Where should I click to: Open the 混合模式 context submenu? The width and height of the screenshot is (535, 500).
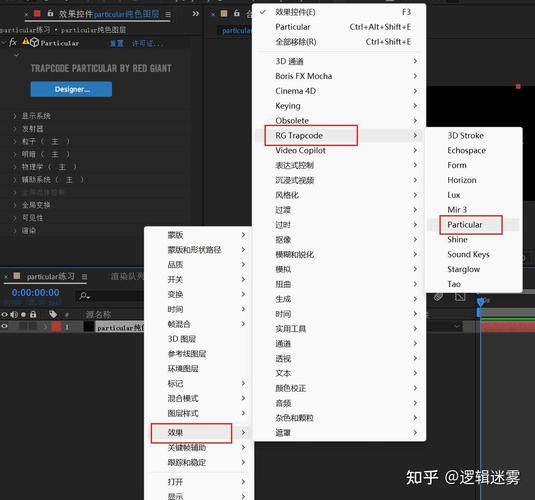point(199,398)
